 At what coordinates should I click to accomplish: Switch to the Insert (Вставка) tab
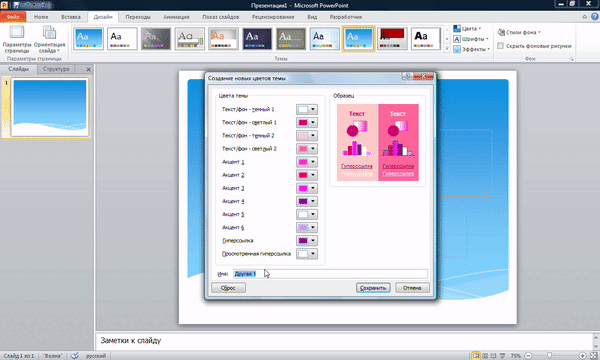71,17
